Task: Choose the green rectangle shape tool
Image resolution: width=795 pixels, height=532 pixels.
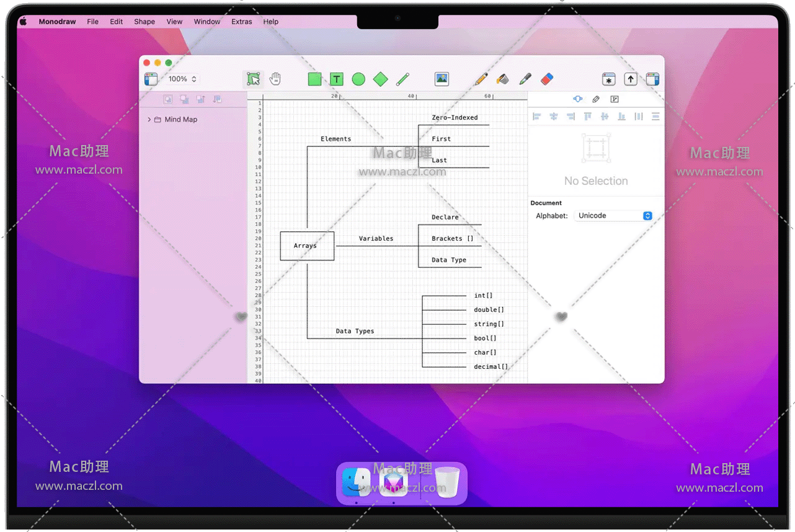Action: pyautogui.click(x=315, y=79)
